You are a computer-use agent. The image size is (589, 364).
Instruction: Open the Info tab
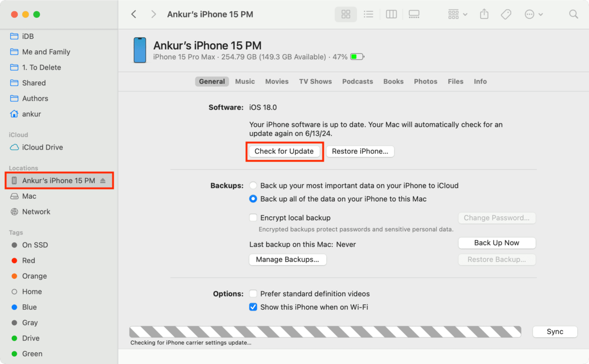481,81
